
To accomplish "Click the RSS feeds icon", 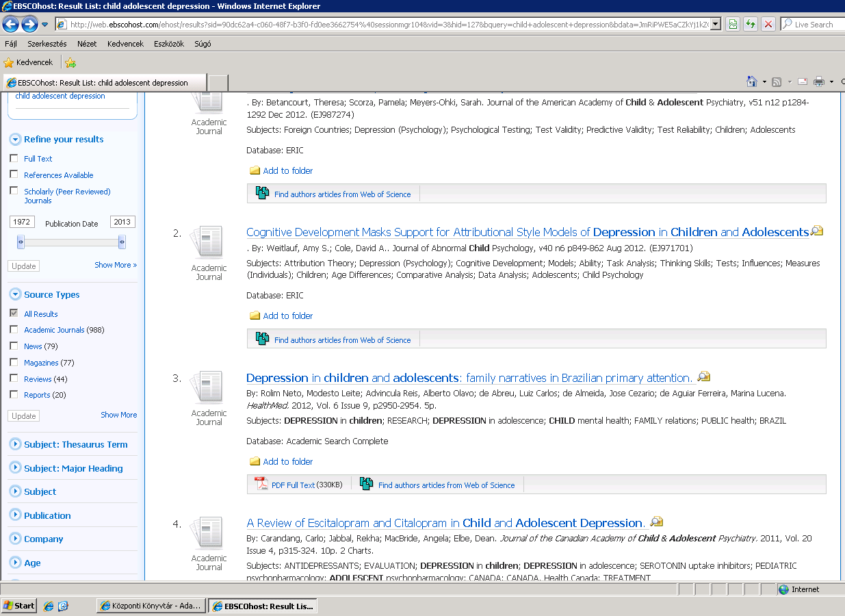I will pyautogui.click(x=777, y=82).
